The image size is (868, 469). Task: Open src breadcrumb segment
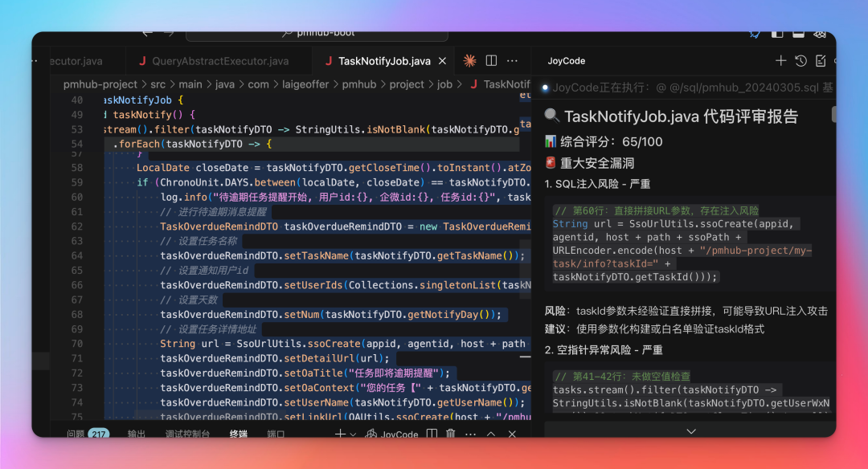[158, 84]
